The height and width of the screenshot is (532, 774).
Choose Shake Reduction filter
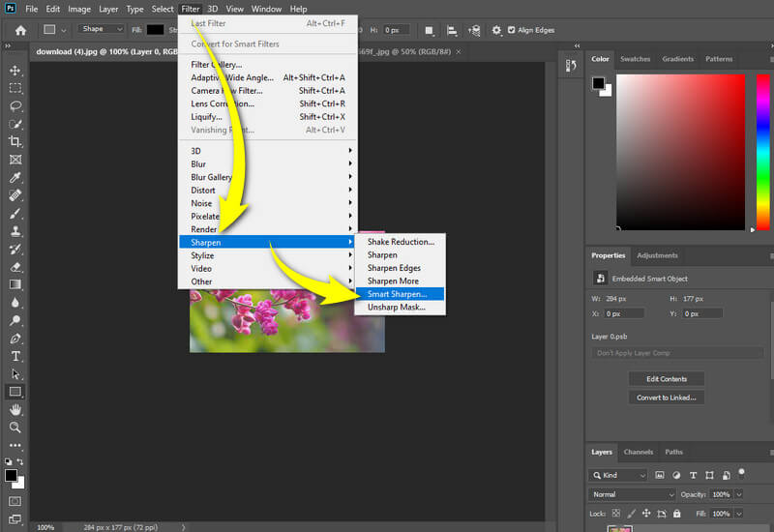400,242
